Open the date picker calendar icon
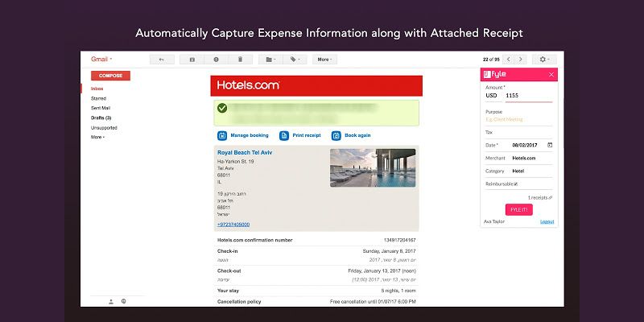644x322 pixels. [x=550, y=145]
